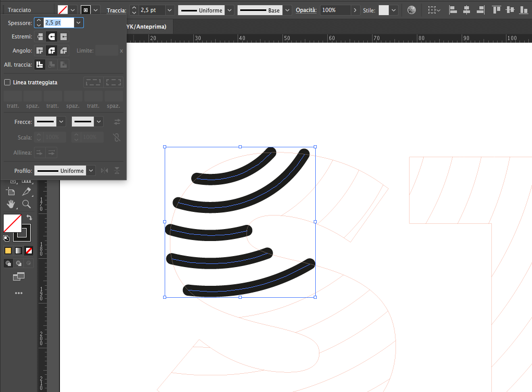Open the fill color dropdown in control bar
This screenshot has height=392, width=532.
pyautogui.click(x=72, y=10)
